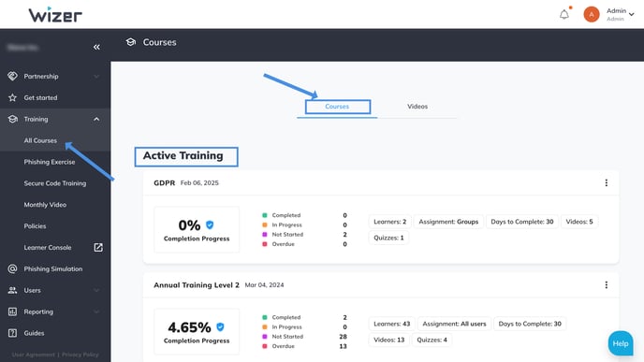The height and width of the screenshot is (362, 644).
Task: Collapse the sidebar with double-chevron icon
Action: 96,47
